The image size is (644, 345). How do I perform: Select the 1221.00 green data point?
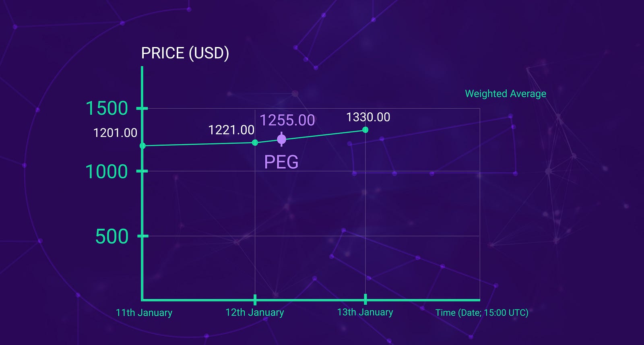(x=255, y=143)
